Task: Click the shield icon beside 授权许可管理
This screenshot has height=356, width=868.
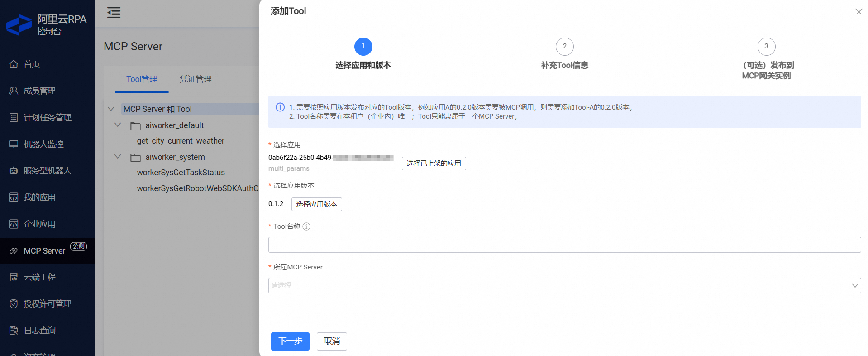Action: click(x=14, y=304)
